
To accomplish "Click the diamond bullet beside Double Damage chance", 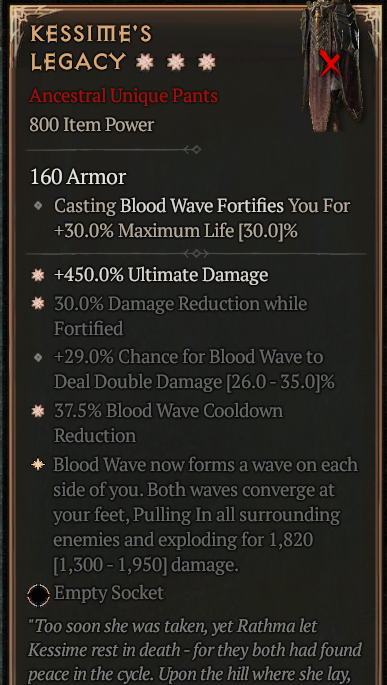I will tap(38, 358).
